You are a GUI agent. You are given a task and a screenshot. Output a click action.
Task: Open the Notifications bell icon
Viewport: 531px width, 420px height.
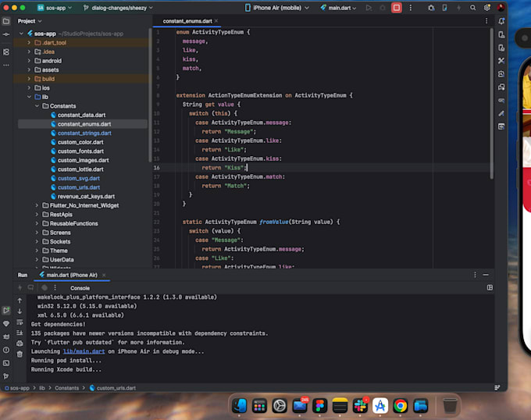[501, 21]
